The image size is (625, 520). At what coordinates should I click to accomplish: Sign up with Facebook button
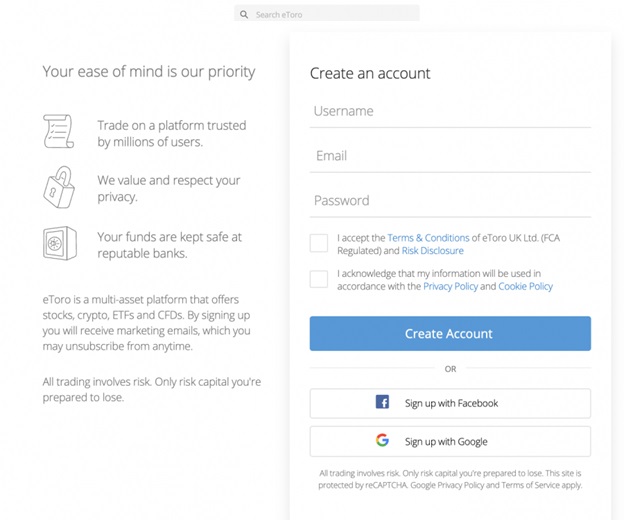(450, 403)
